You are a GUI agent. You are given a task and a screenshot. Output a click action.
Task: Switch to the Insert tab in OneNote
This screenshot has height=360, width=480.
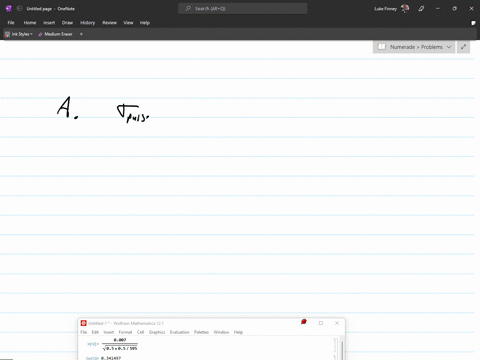click(49, 23)
